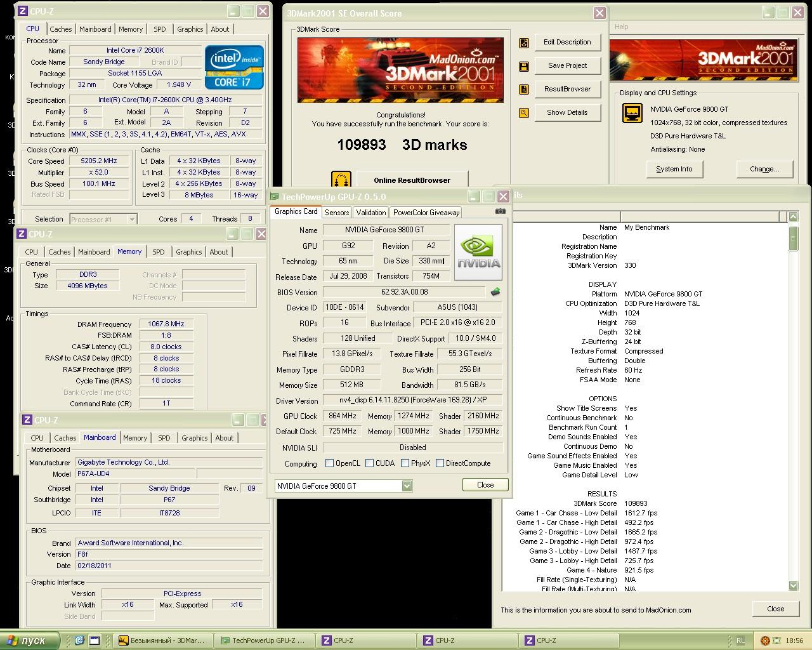Click the Change... display settings button
812x650 pixels.
point(764,169)
